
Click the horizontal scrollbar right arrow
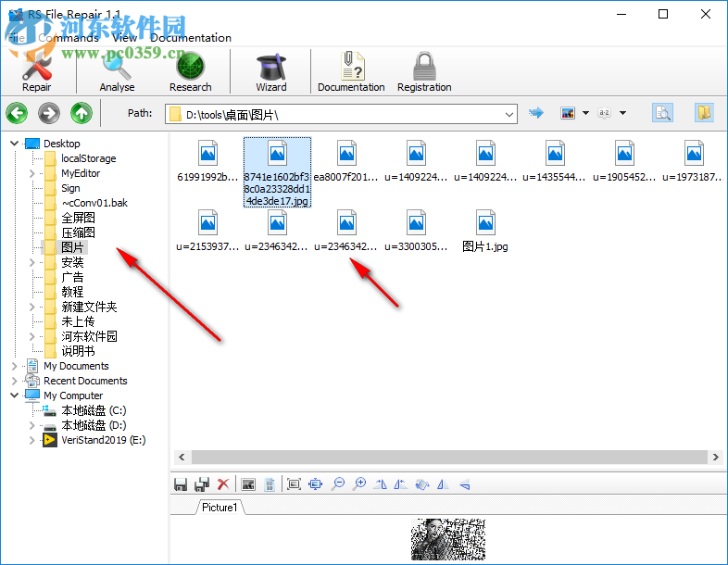(715, 458)
